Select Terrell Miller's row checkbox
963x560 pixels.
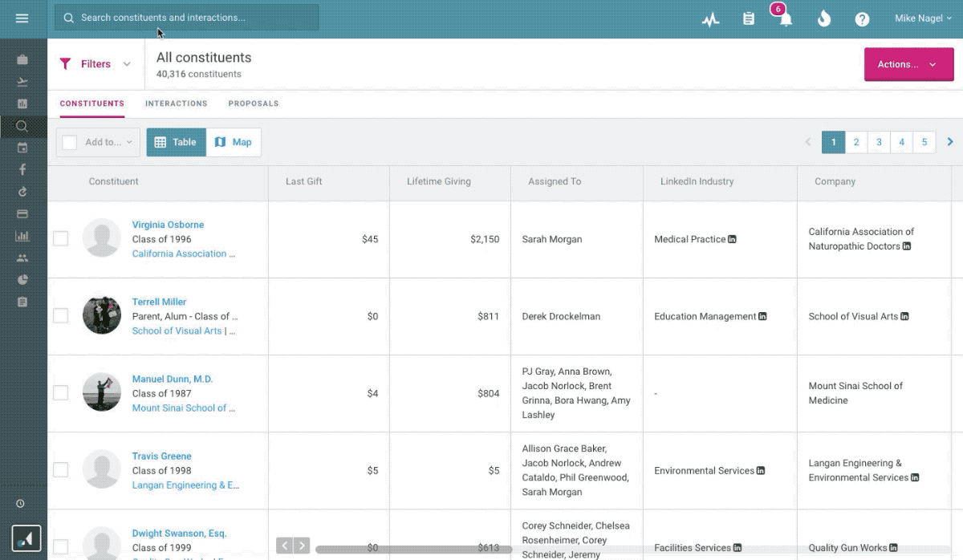(61, 316)
